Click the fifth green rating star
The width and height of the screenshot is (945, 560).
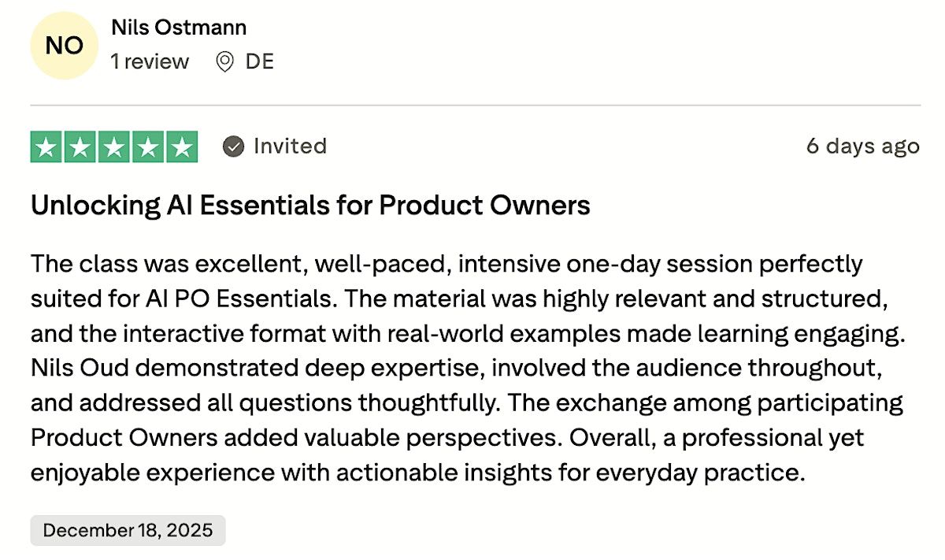(182, 147)
